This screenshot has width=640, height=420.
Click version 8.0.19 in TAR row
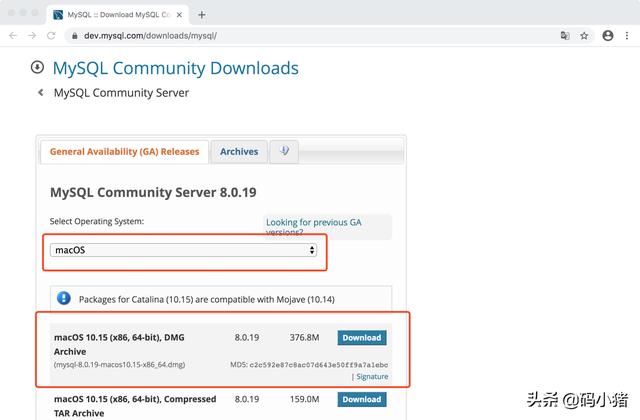coord(247,399)
